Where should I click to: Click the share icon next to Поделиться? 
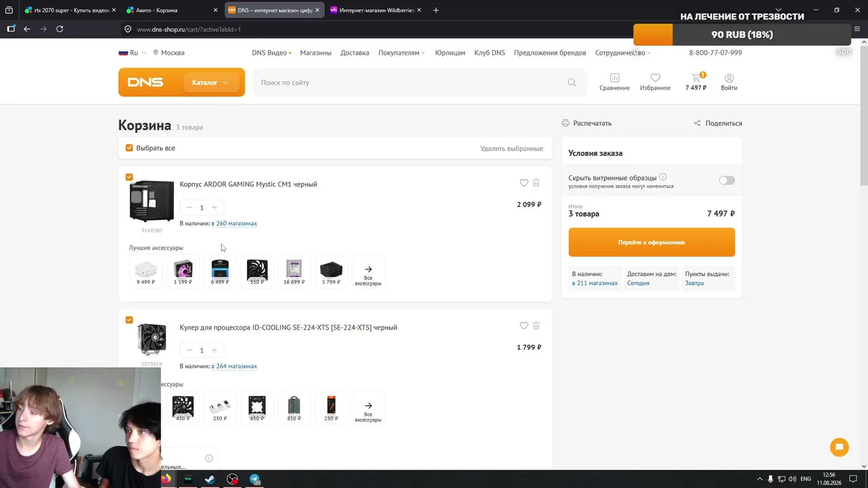(x=697, y=123)
